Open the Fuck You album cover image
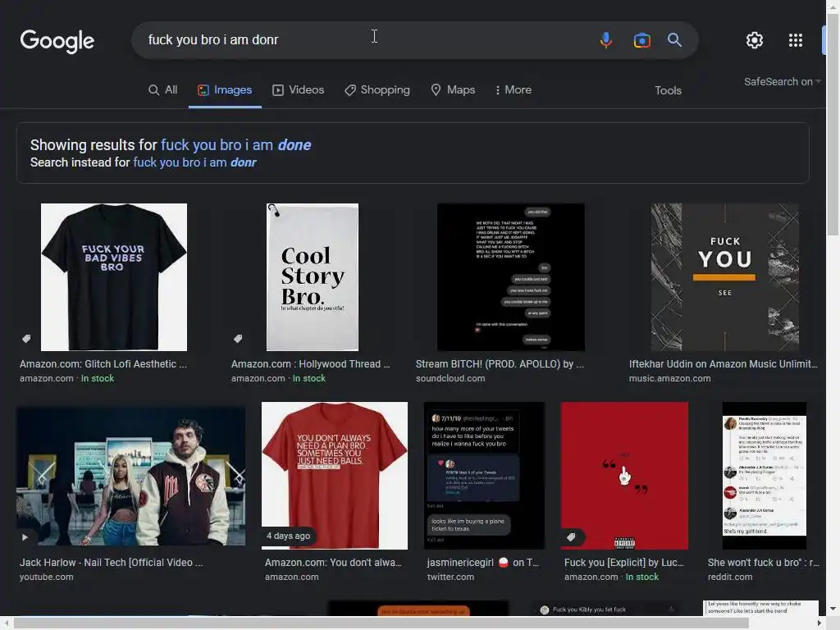840x630 pixels. click(x=724, y=277)
